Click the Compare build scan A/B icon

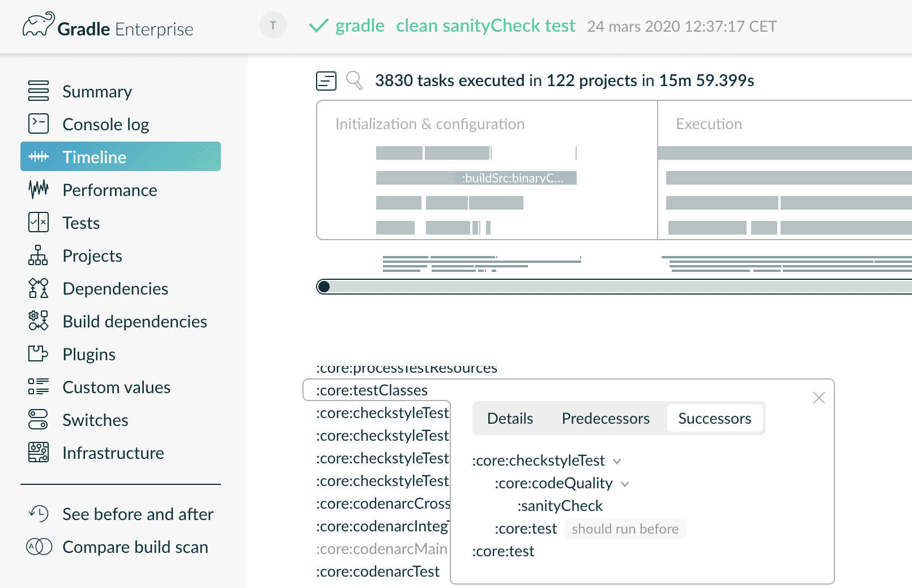click(39, 547)
